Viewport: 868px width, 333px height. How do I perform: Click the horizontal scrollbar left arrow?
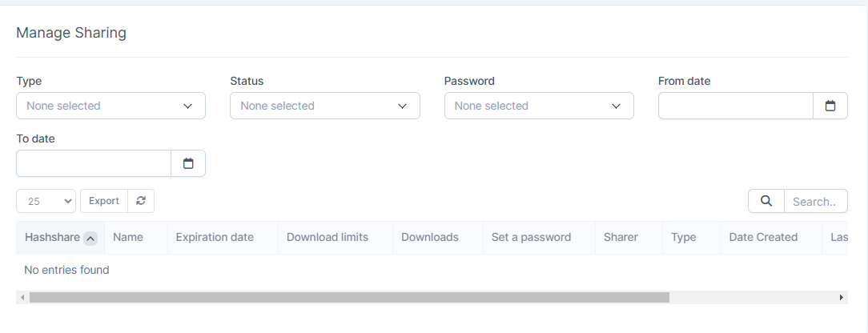coord(22,297)
